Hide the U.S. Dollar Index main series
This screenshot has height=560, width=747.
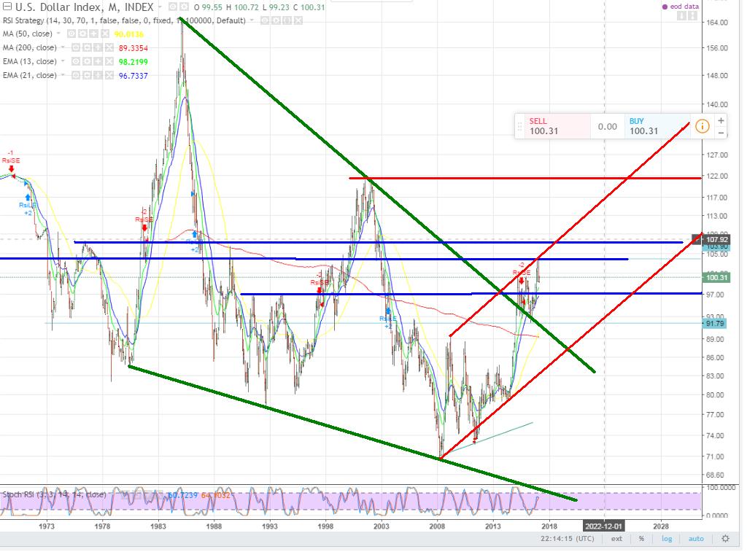tap(172, 7)
